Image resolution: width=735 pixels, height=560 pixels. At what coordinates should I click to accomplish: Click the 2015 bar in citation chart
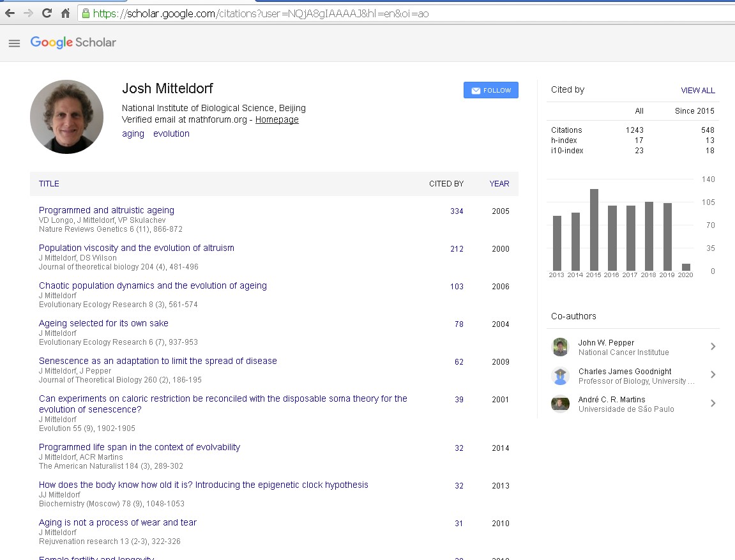click(x=594, y=230)
